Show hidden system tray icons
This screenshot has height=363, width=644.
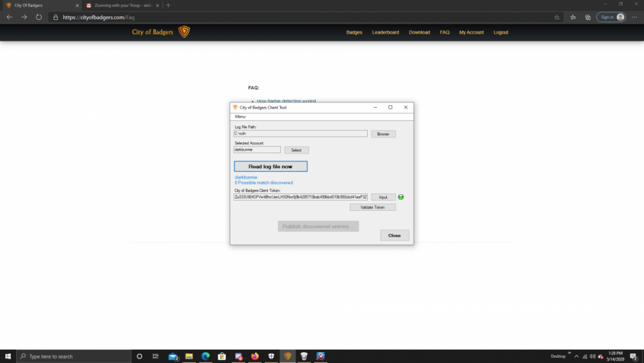[x=576, y=356]
